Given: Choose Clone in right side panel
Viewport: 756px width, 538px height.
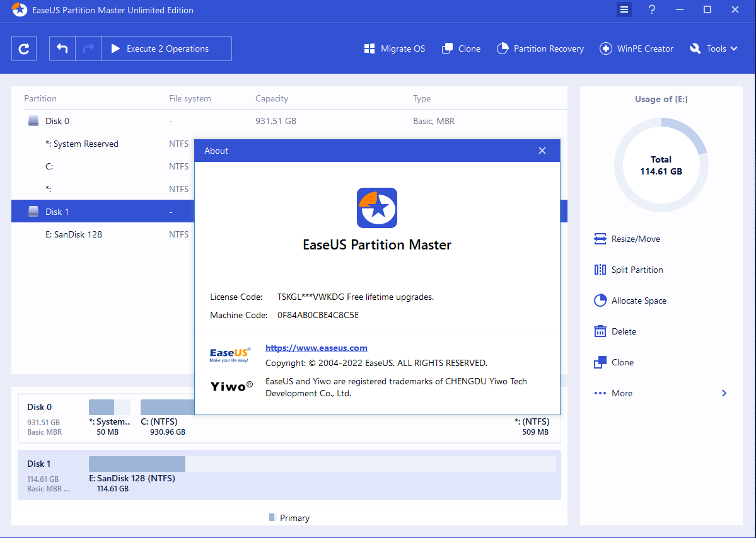Looking at the screenshot, I should pos(614,362).
